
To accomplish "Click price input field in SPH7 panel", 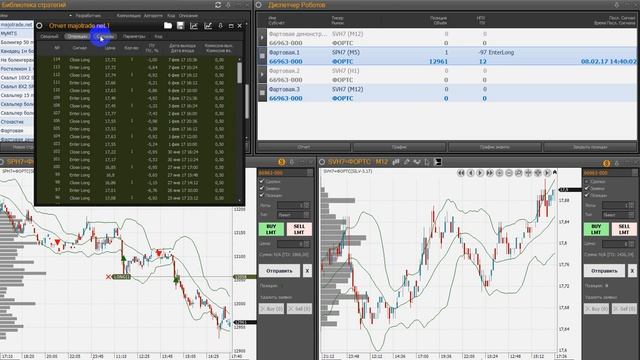I will pyautogui.click(x=290, y=244).
